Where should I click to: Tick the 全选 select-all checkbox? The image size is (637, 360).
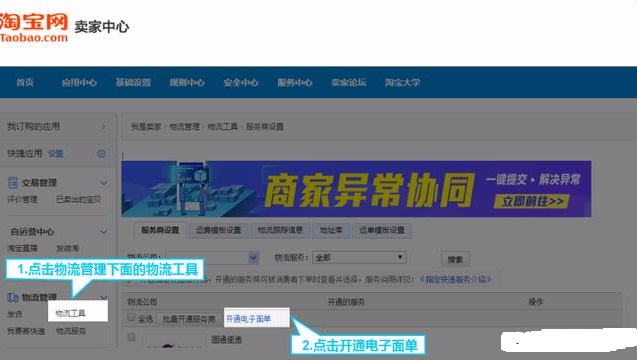pos(131,317)
